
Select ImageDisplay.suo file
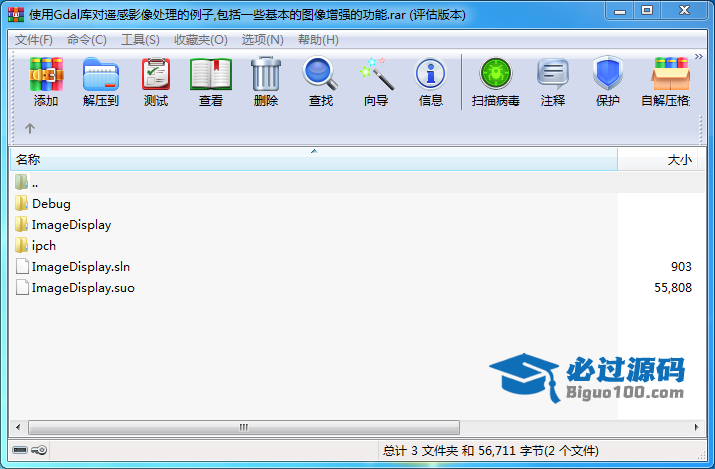(75, 288)
